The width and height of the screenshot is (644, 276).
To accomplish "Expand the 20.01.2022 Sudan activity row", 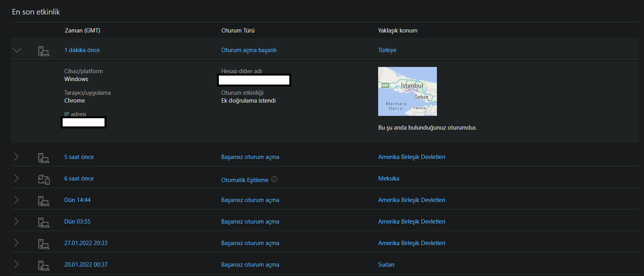I will coord(16,264).
